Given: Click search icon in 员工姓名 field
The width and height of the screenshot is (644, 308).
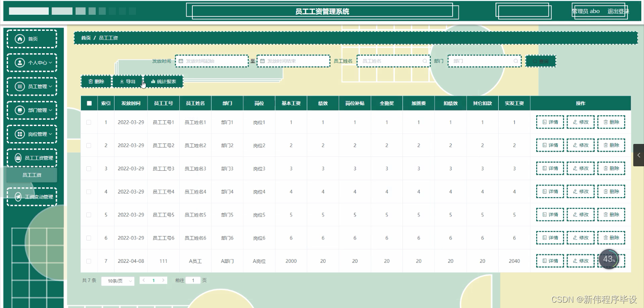Looking at the screenshot, I should pyautogui.click(x=425, y=61).
